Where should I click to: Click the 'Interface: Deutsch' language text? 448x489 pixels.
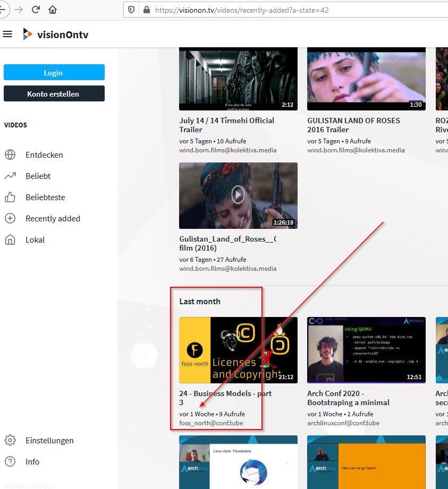click(x=30, y=486)
